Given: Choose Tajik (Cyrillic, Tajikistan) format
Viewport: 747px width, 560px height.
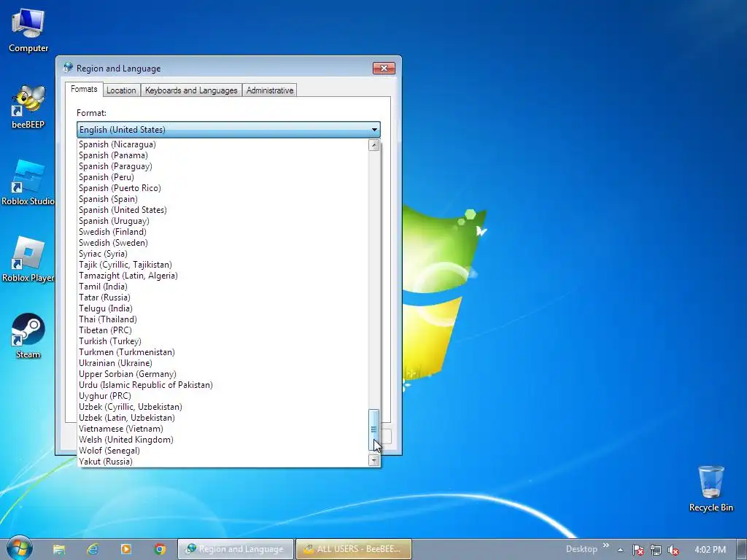Looking at the screenshot, I should click(x=223, y=265).
